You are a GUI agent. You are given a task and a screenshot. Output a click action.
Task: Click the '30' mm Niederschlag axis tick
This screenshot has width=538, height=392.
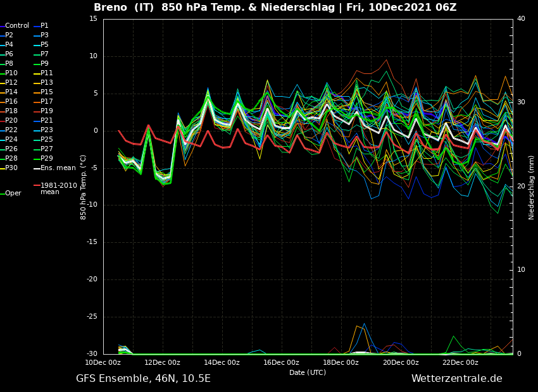521,102
